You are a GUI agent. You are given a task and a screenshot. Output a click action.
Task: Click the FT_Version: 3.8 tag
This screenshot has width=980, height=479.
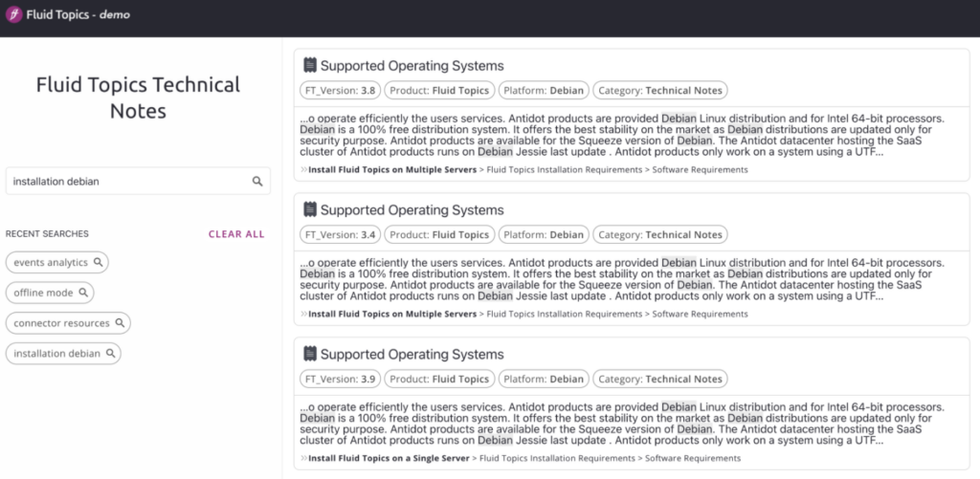340,91
